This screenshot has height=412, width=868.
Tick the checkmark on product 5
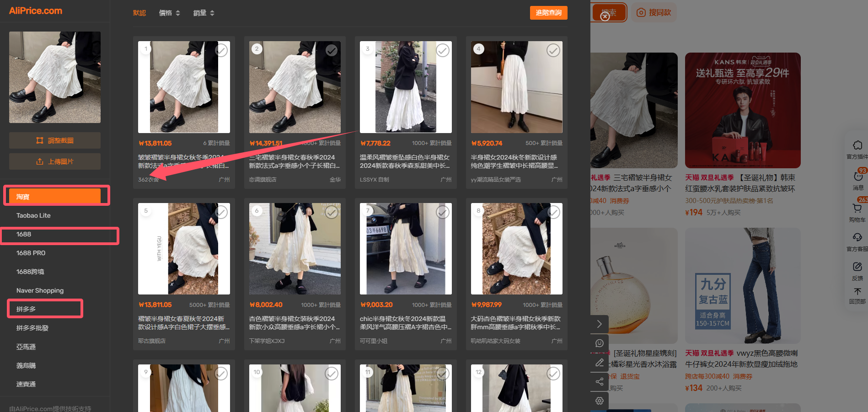221,212
